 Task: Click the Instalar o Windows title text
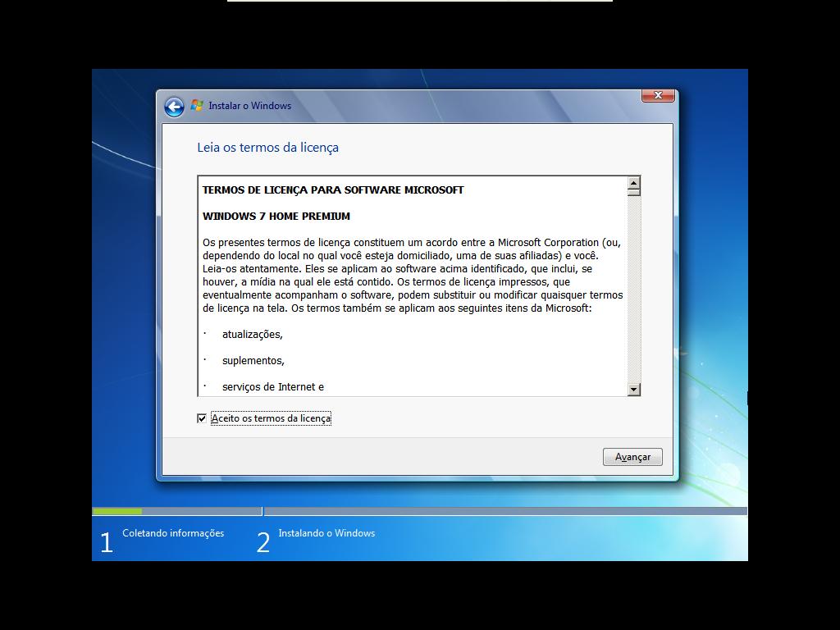click(x=249, y=106)
